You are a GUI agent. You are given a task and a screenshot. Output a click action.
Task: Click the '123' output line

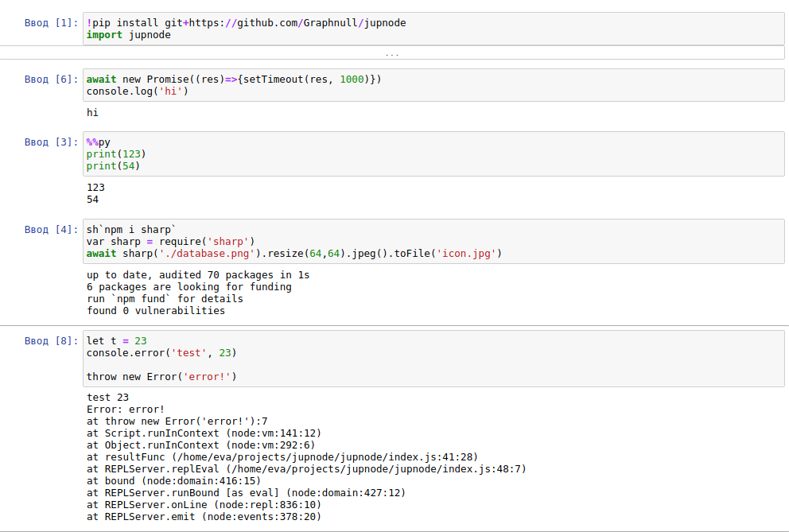95,188
